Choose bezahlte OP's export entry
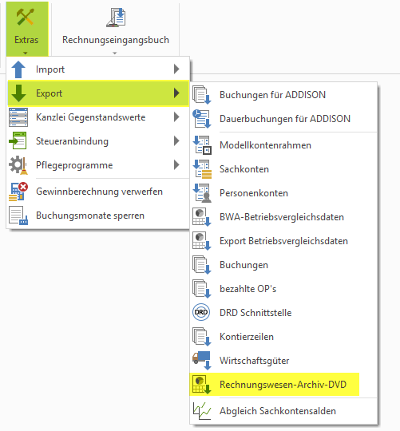The height and width of the screenshot is (431, 400). (x=284, y=289)
